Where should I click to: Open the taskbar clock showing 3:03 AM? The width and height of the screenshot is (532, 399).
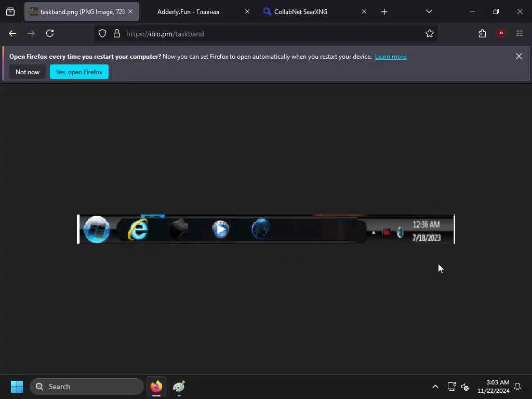pos(494,387)
